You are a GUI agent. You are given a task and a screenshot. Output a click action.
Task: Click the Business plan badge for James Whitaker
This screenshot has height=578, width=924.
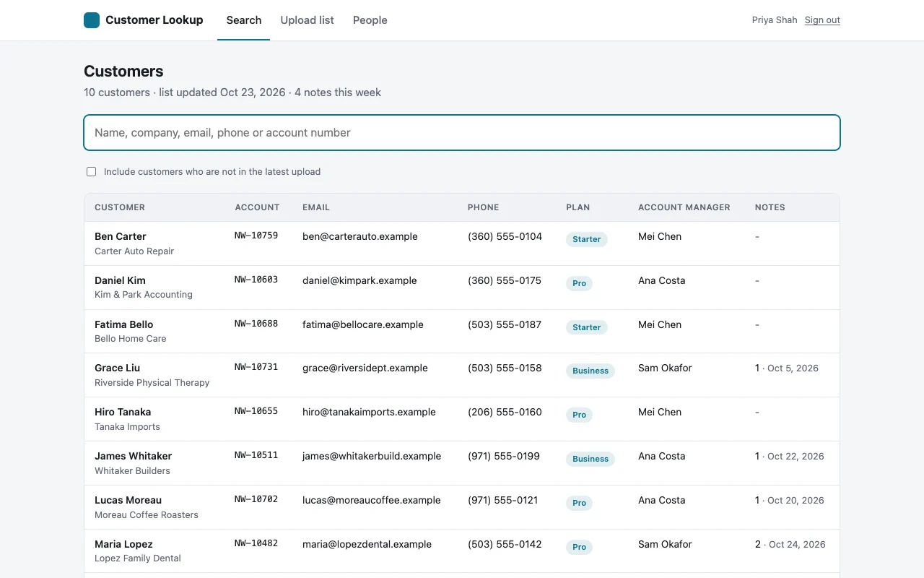coord(590,459)
